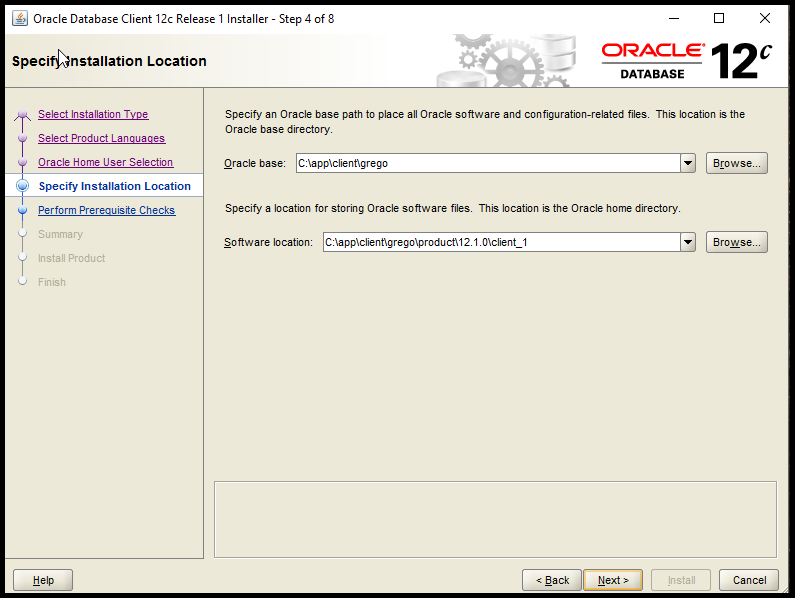Select the Specify Installation Location step
The width and height of the screenshot is (795, 598).
[x=115, y=186]
